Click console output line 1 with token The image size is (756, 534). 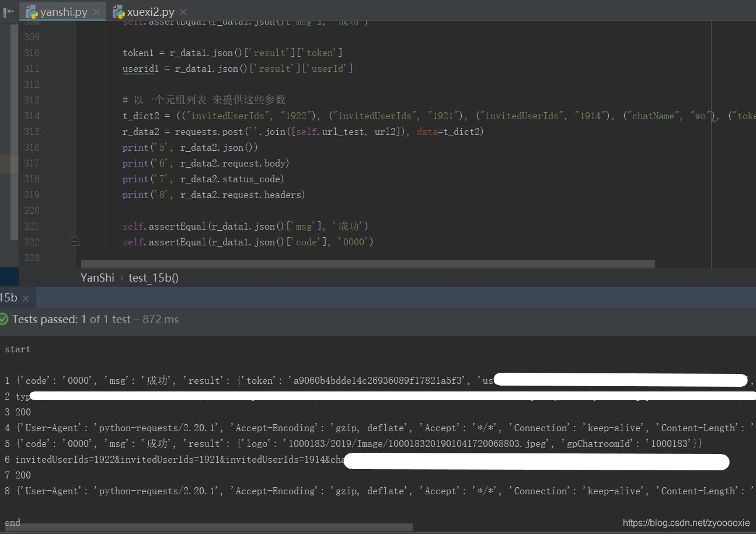pos(379,380)
